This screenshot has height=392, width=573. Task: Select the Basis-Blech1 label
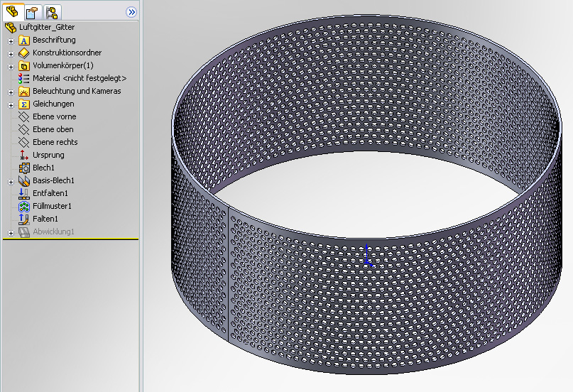click(53, 180)
